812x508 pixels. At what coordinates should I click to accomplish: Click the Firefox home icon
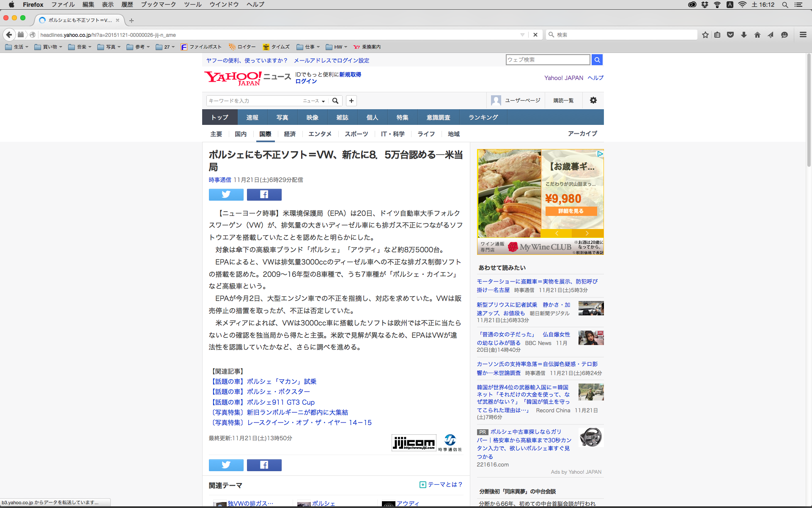click(757, 35)
